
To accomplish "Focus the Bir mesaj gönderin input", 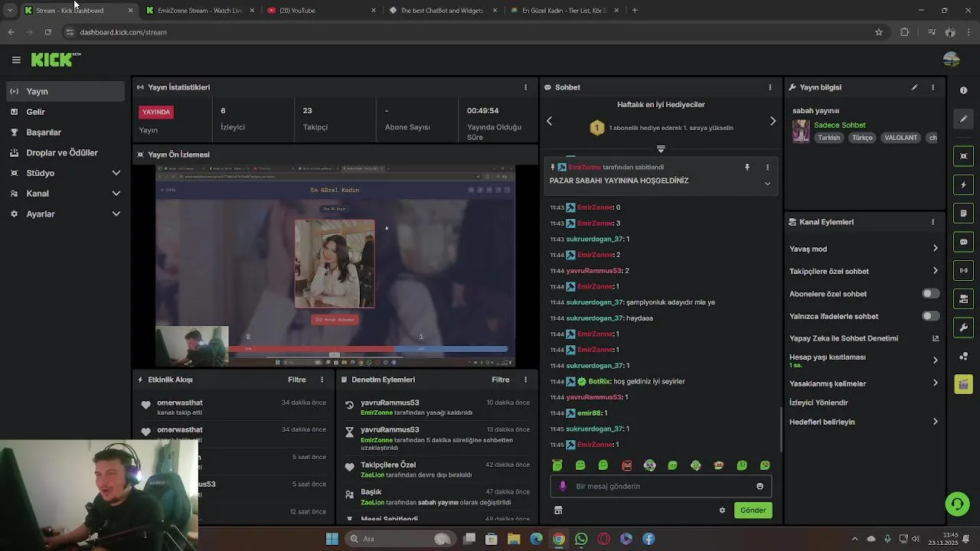I will (659, 486).
